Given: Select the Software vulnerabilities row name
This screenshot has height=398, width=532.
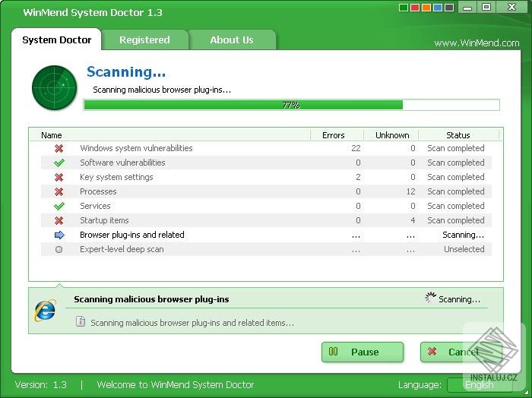Looking at the screenshot, I should pyautogui.click(x=122, y=163).
